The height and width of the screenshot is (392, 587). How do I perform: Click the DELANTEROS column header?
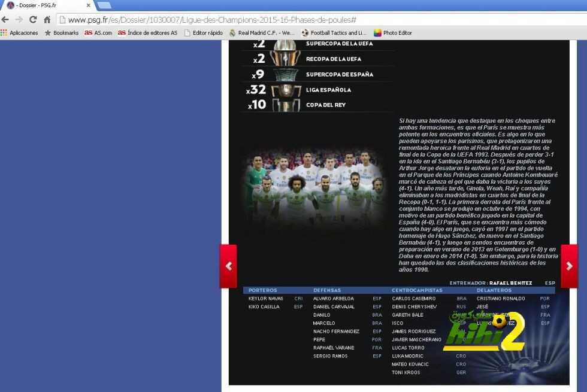494,290
